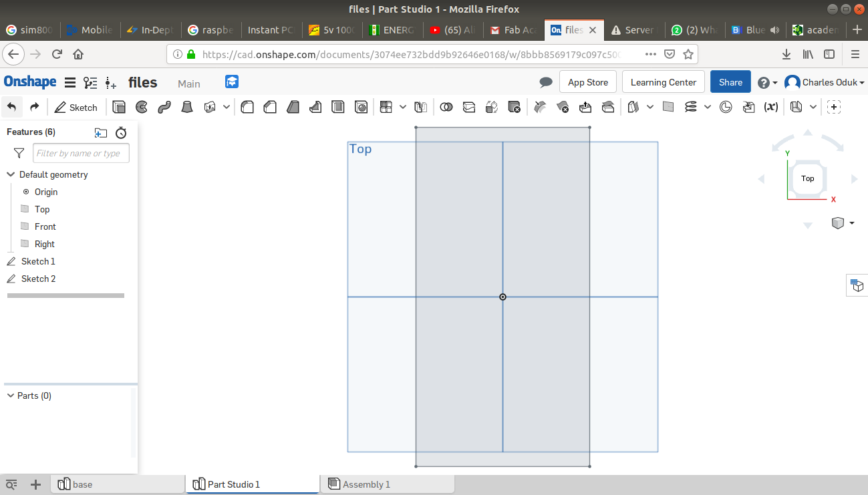868x495 pixels.
Task: Switch to the base tab
Action: (x=118, y=484)
